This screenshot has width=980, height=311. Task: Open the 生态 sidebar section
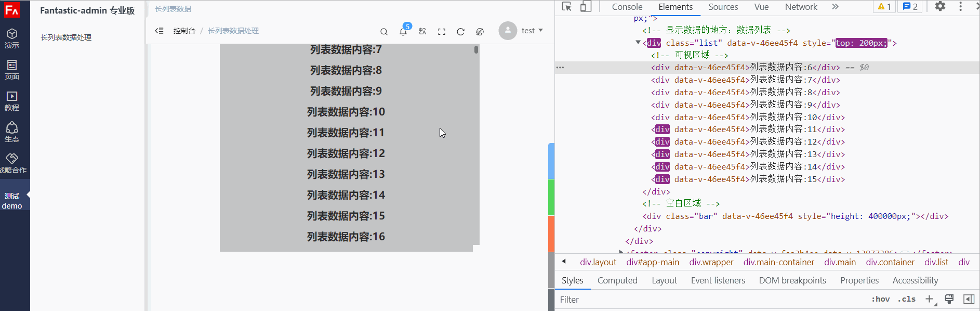[x=12, y=133]
